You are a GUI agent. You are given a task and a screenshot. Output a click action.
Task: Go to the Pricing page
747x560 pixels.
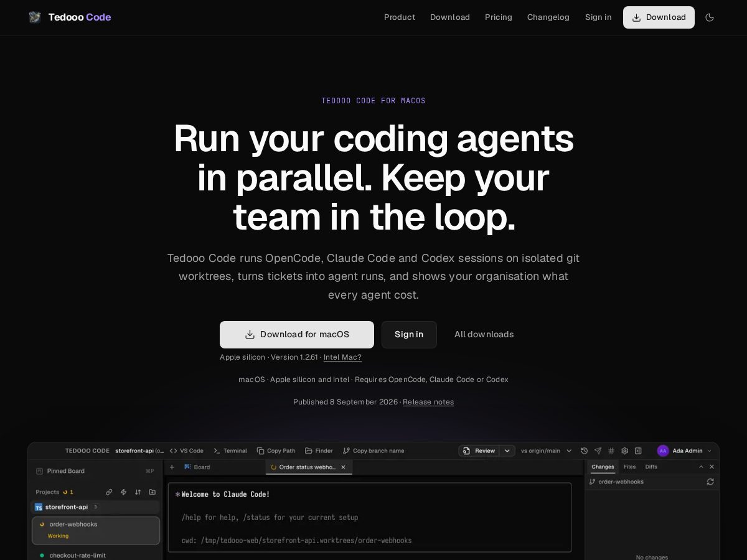(499, 17)
